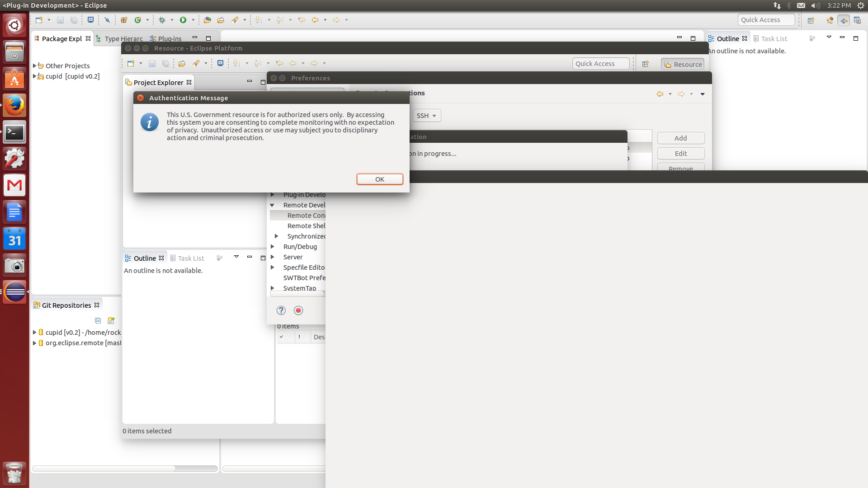The height and width of the screenshot is (488, 868).
Task: Click Search flashlight icon in Resource window toolbar
Action: (x=196, y=63)
